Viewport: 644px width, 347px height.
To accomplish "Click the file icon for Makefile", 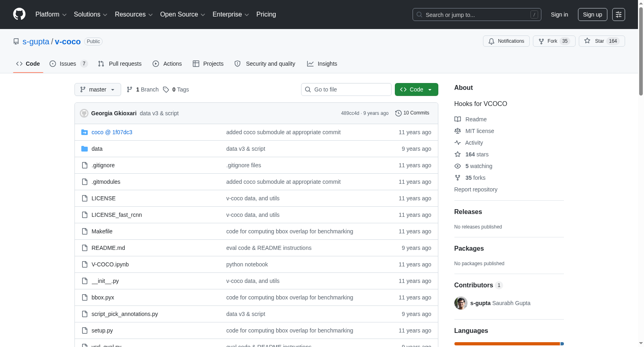I will tap(85, 231).
